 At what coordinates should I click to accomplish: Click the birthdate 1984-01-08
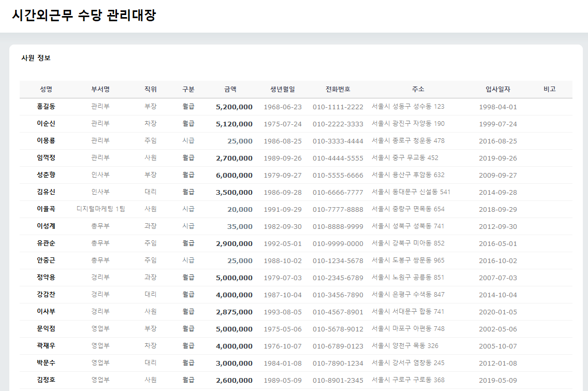pos(283,363)
